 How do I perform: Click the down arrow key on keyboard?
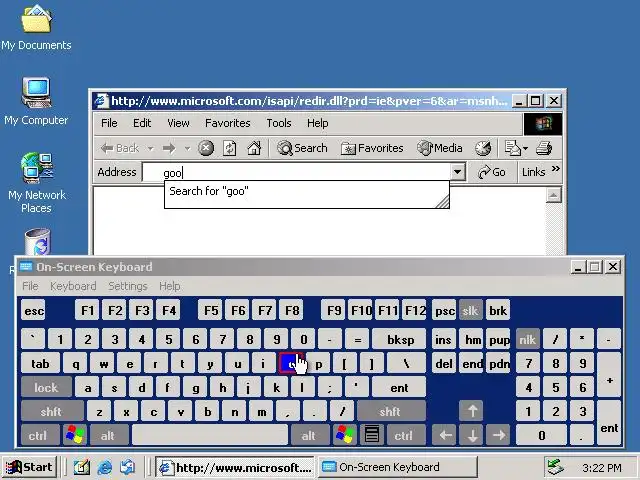click(471, 435)
